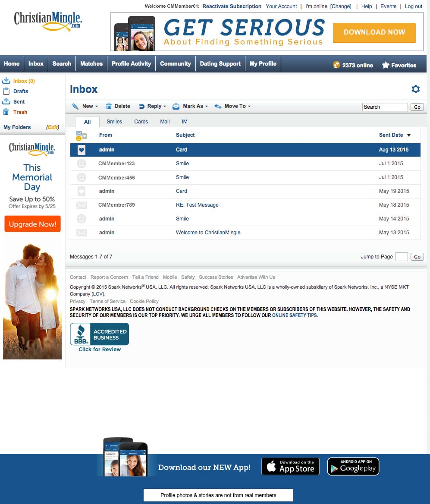Click the ONLINE SAFETY TIPS link
The width and height of the screenshot is (430, 504).
tap(295, 315)
